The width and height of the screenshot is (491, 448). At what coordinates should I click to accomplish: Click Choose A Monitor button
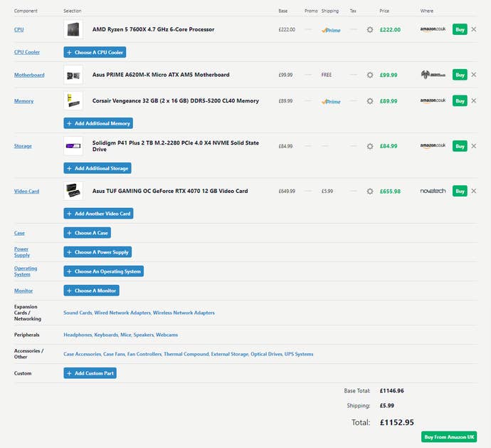[x=91, y=291]
